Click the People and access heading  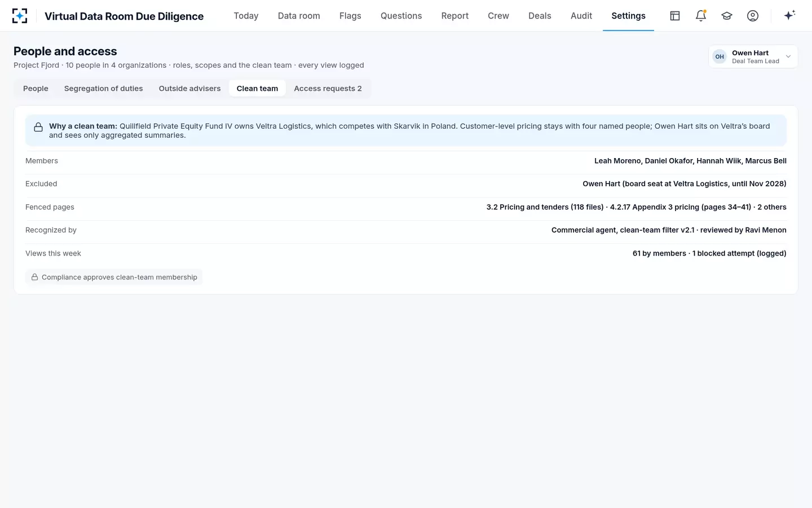click(x=65, y=51)
